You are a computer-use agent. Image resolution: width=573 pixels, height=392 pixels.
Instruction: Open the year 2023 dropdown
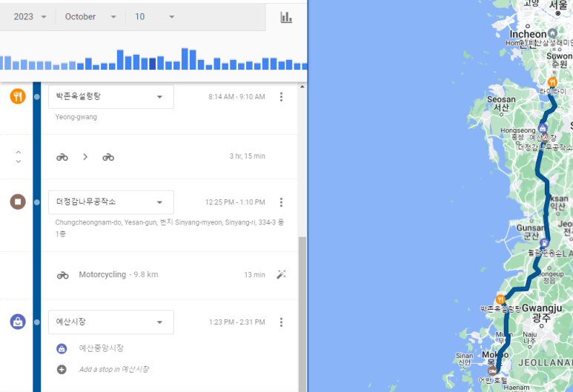tap(30, 17)
